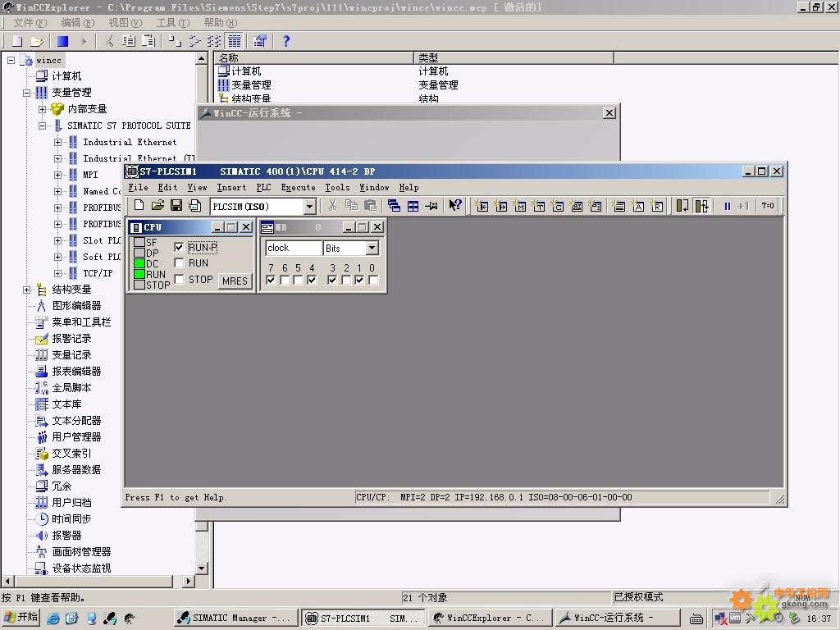840x630 pixels.
Task: Toggle bit 1 checkbox in clock view
Action: point(359,280)
